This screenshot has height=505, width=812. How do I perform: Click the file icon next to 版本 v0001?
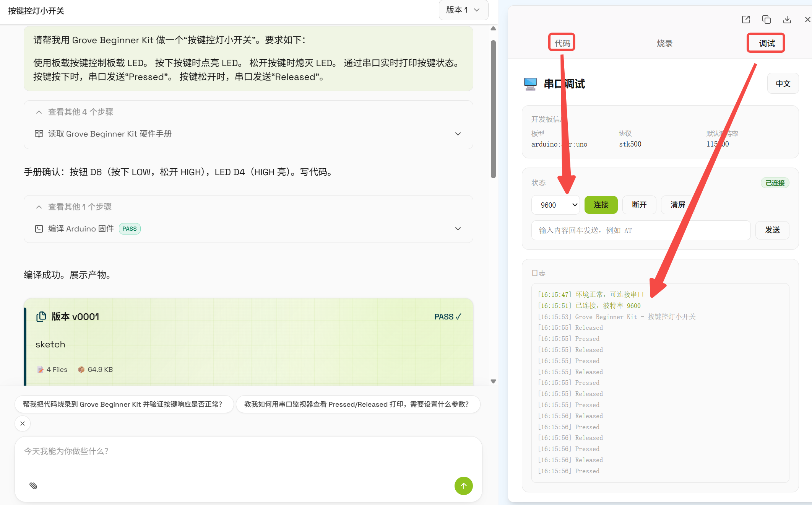41,317
